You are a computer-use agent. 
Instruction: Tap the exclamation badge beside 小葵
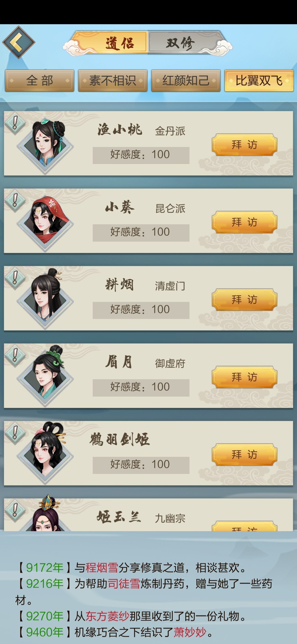point(15,200)
